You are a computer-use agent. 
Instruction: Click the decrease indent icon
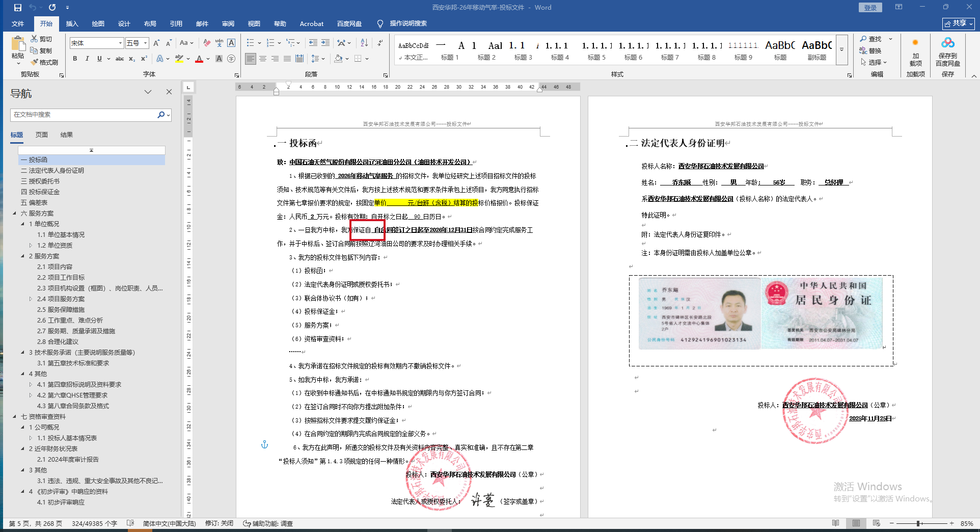tap(313, 43)
